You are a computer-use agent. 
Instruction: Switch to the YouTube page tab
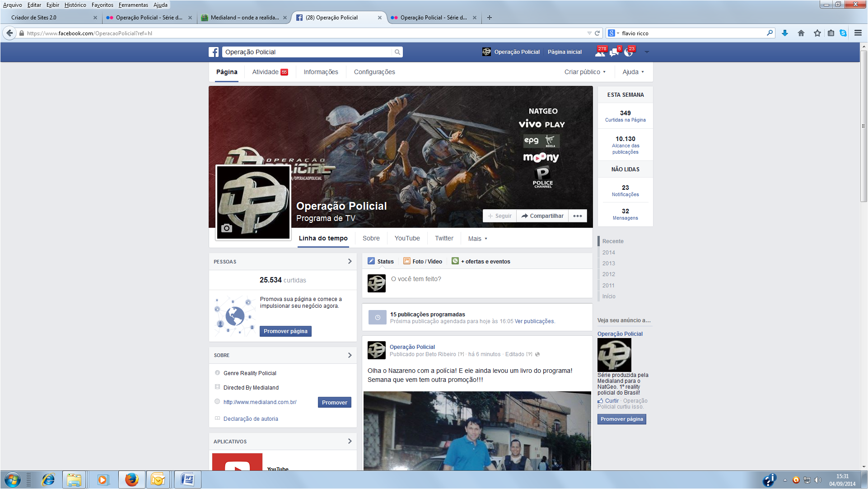coord(407,238)
